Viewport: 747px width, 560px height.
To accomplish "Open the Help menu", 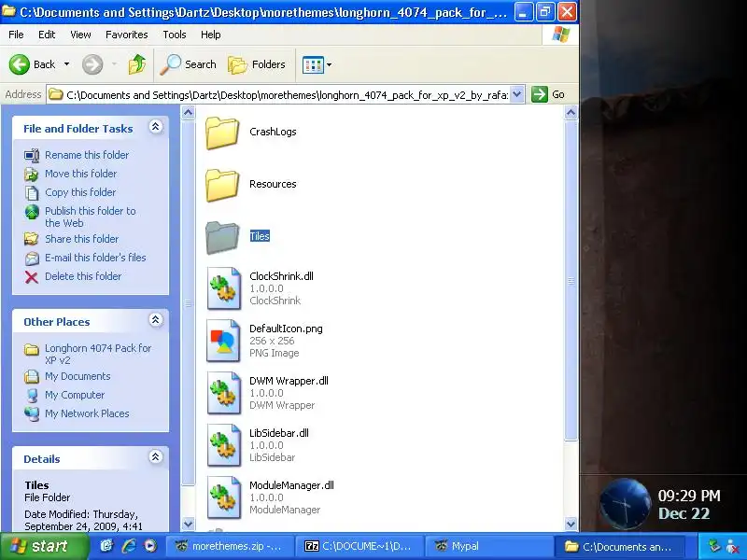I will (211, 35).
